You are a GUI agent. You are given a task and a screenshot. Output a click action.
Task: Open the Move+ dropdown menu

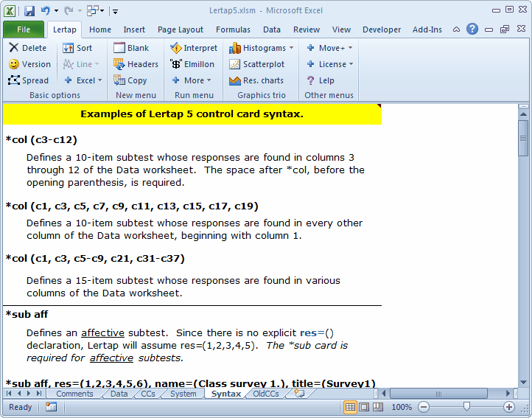(x=351, y=48)
